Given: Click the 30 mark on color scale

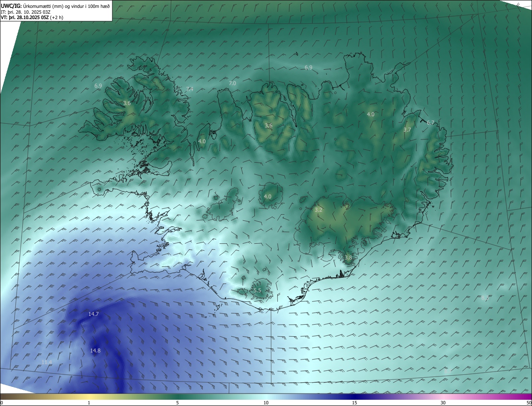Looking at the screenshot, I should point(443,403).
